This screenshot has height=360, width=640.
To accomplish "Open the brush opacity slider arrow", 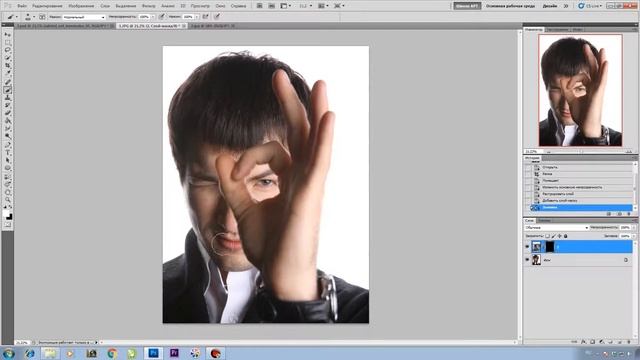I will 153,17.
